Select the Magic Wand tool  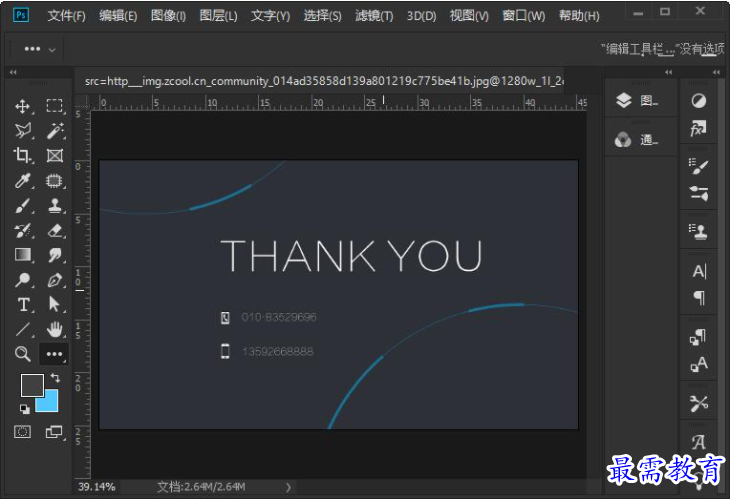pyautogui.click(x=55, y=131)
